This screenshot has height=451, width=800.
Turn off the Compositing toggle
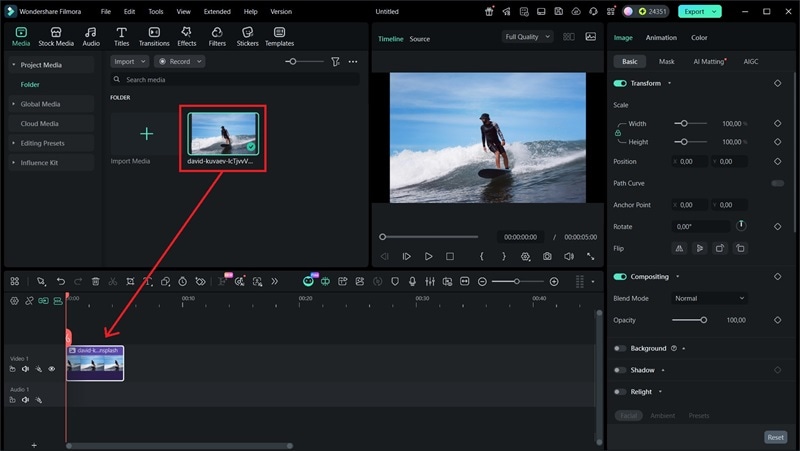point(620,277)
